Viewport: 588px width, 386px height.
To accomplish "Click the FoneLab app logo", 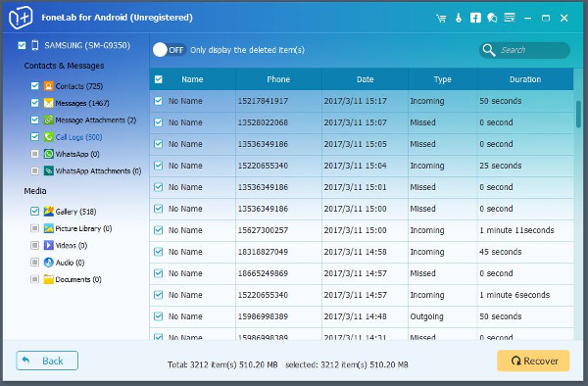I will (x=21, y=18).
